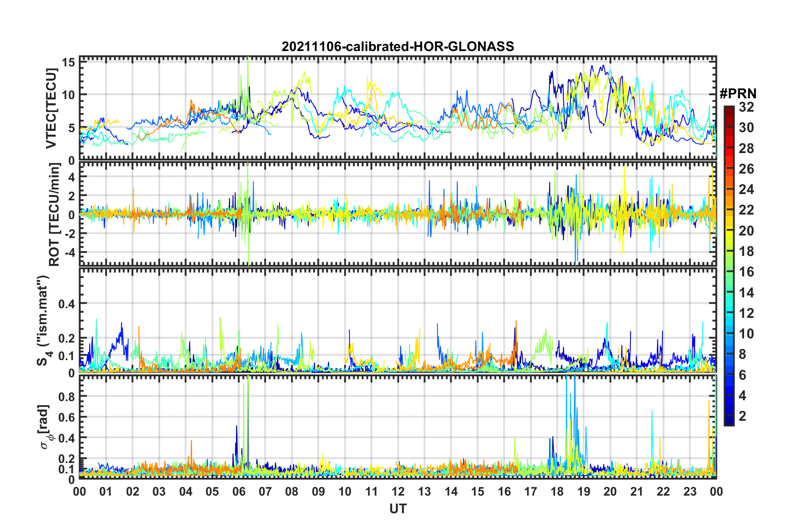
Task: Click the "#PRN" colorbar title
Action: [738, 94]
